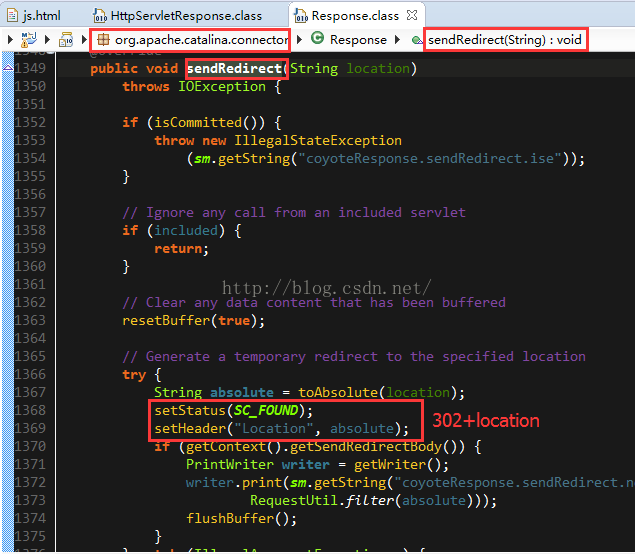Click line number 1349 in the gutter
This screenshot has height=554, width=635.
(x=30, y=68)
